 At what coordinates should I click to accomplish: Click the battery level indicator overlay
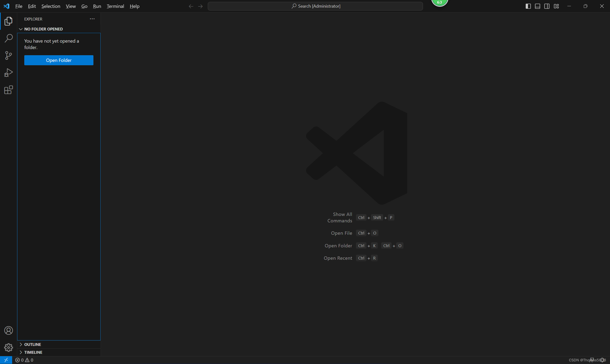pyautogui.click(x=440, y=2)
